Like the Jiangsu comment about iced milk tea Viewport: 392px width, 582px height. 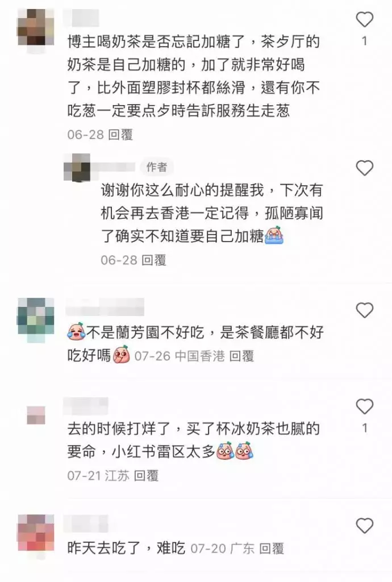coord(364,406)
